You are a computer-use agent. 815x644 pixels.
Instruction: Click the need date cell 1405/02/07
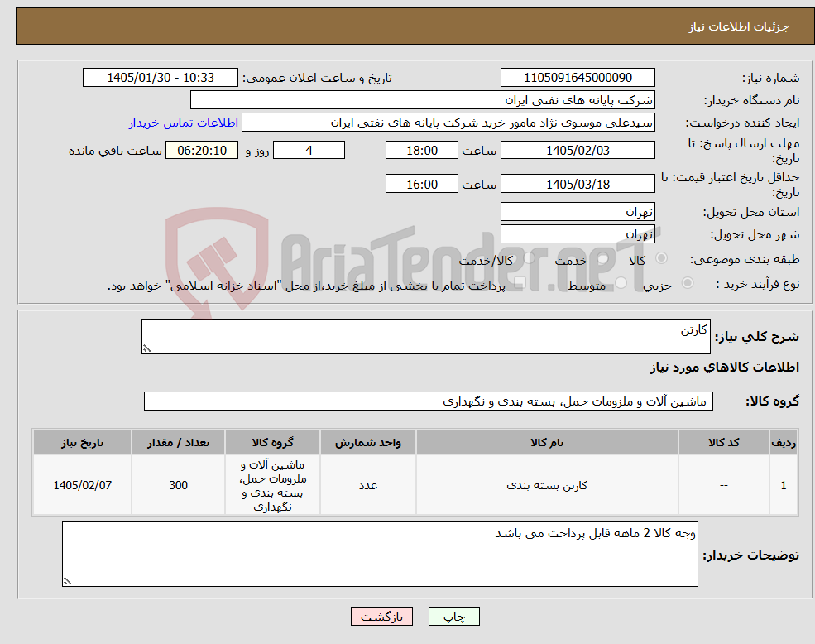point(82,485)
